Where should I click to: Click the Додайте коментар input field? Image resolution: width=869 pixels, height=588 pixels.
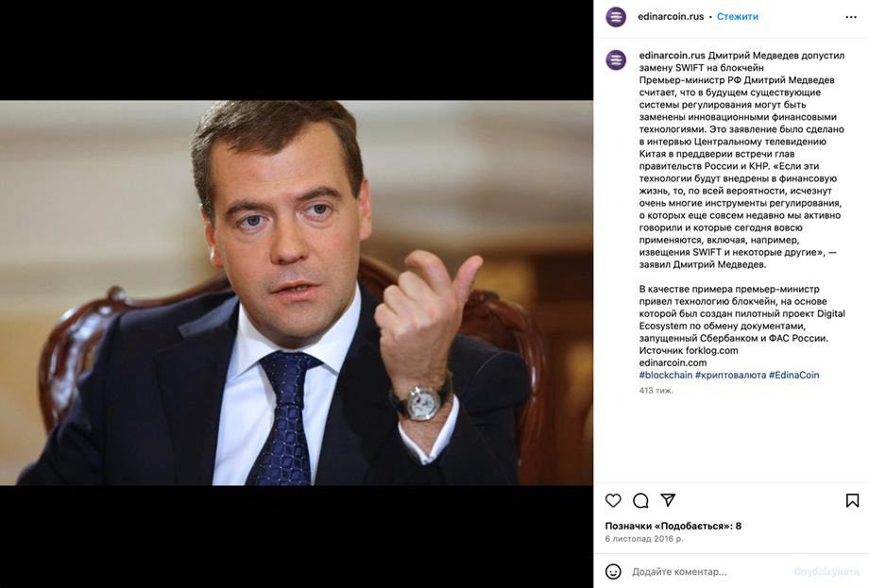coord(709,571)
